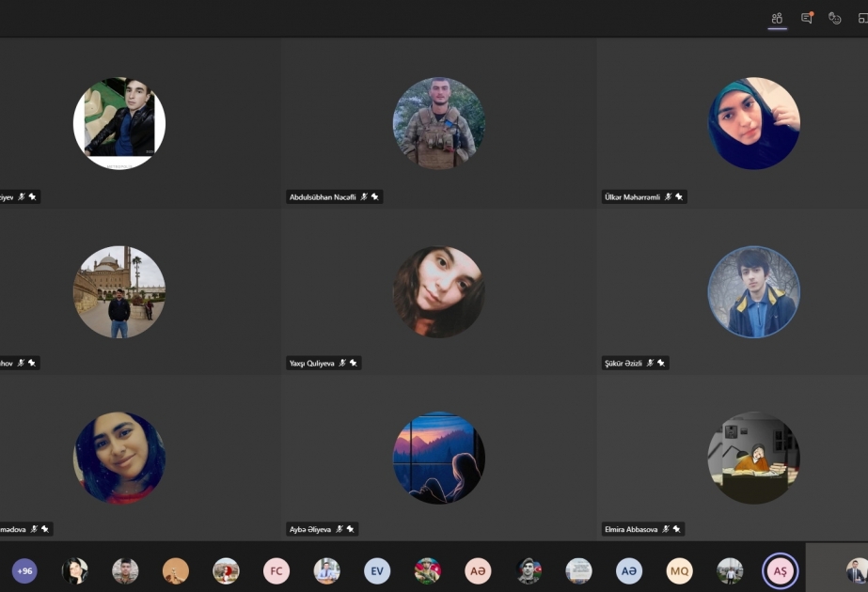
Task: Select the light blue AƏ participant bubble
Action: 629,571
